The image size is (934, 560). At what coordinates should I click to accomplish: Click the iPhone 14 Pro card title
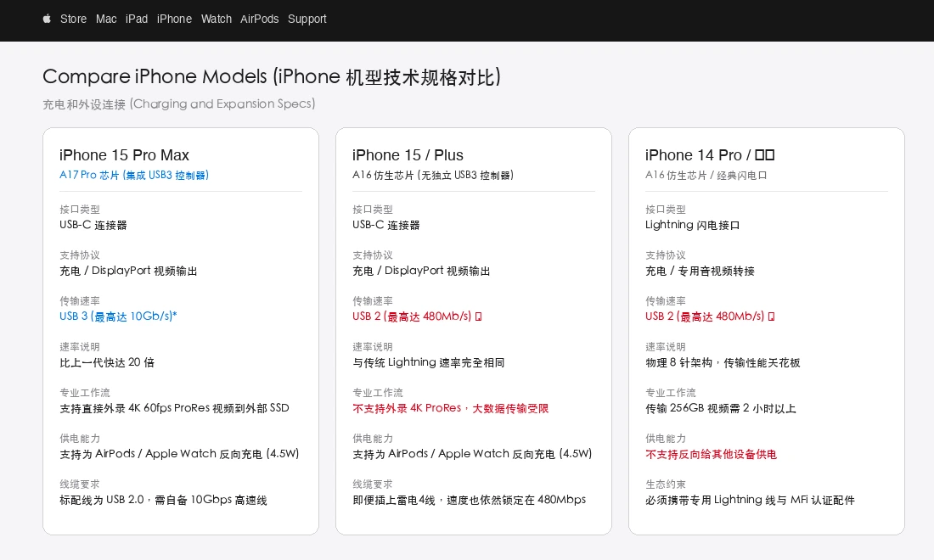point(710,155)
